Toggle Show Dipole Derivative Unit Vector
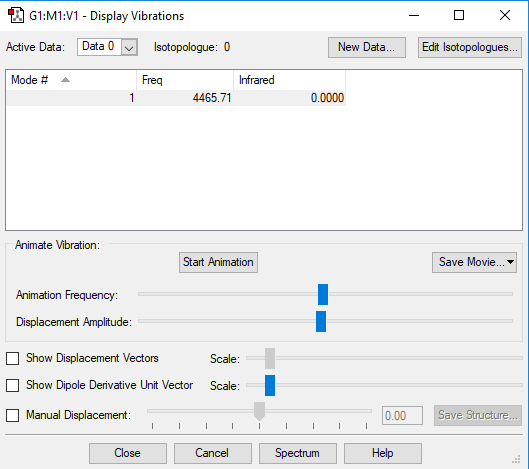The height and width of the screenshot is (469, 529). tap(12, 385)
